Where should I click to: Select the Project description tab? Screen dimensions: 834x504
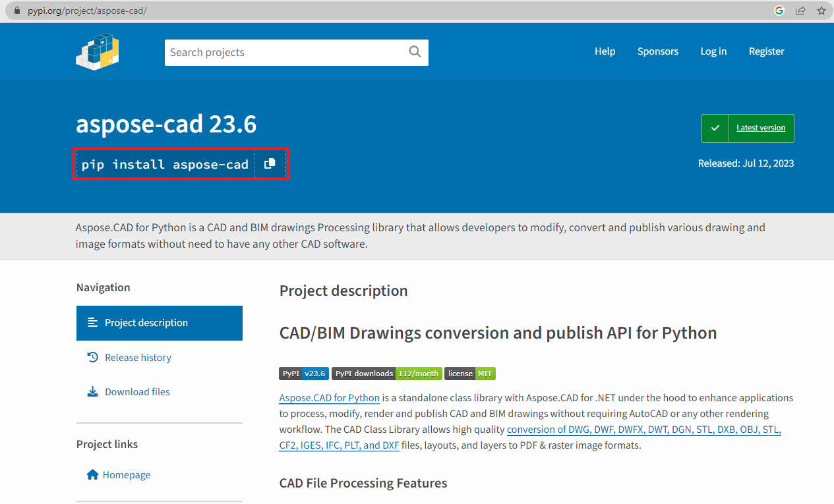point(160,323)
